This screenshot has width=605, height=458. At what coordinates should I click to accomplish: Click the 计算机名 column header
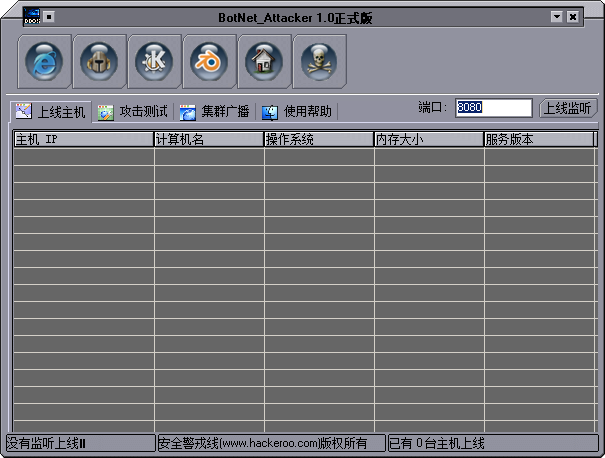(208, 140)
